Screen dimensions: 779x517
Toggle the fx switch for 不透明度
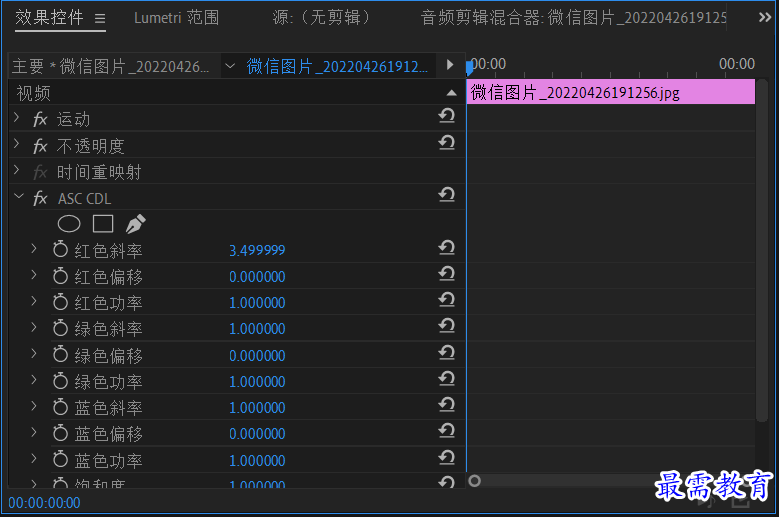40,146
